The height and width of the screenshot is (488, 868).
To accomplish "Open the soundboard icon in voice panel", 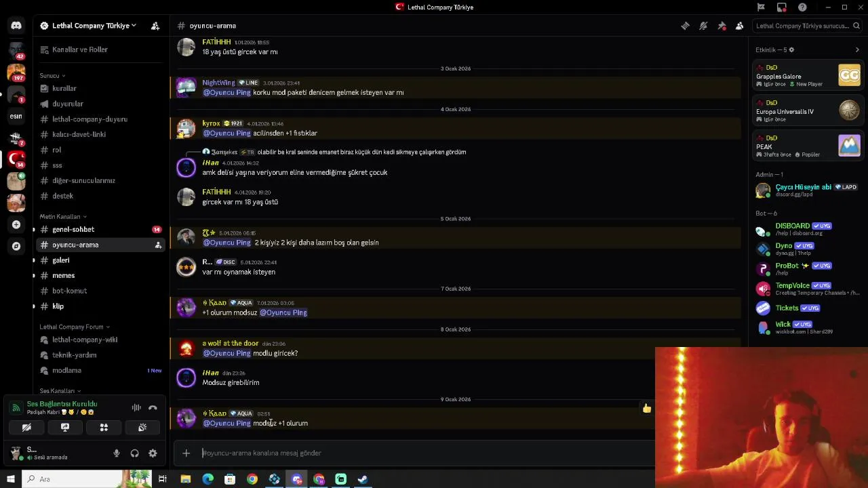I will coord(142,428).
